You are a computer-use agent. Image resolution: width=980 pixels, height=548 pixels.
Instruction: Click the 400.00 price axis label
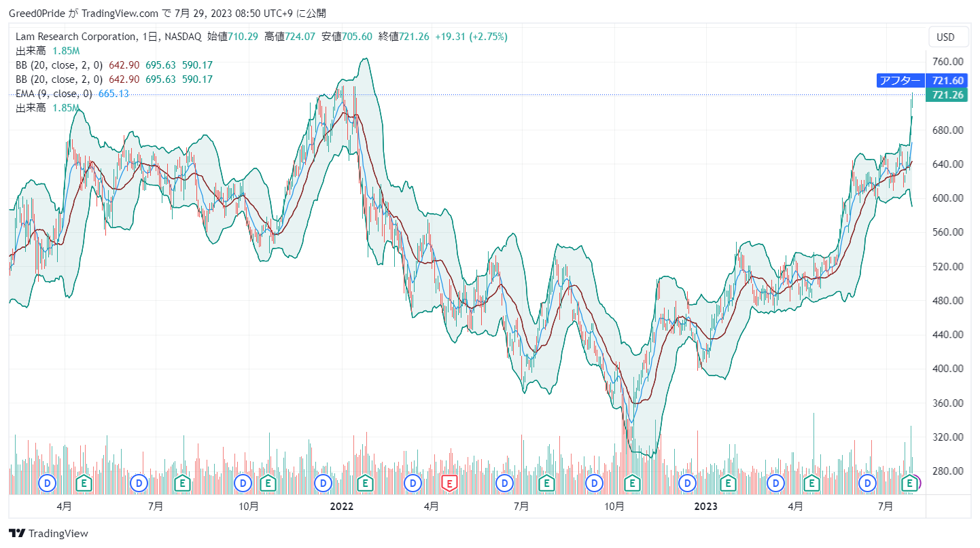pos(947,369)
